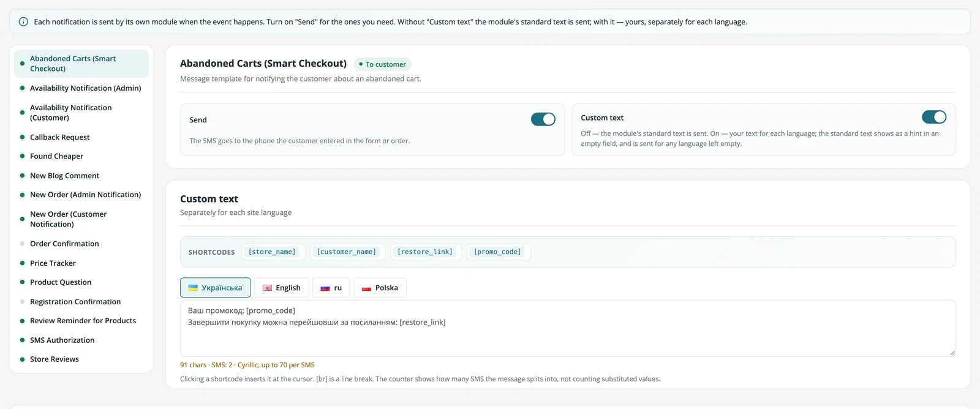Click the grey status dot beside Registration Confirmation
The image size is (980, 409).
point(23,302)
